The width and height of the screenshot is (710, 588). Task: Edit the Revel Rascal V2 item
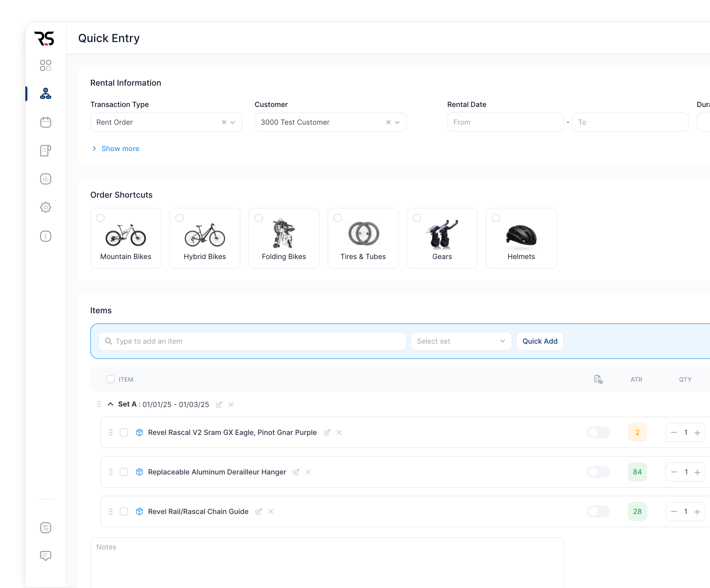(x=327, y=432)
